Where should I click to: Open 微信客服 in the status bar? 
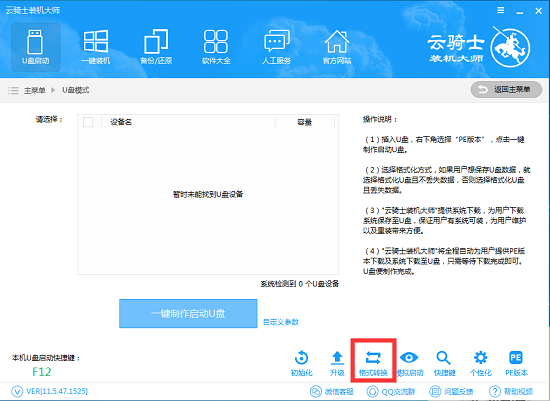(x=332, y=392)
